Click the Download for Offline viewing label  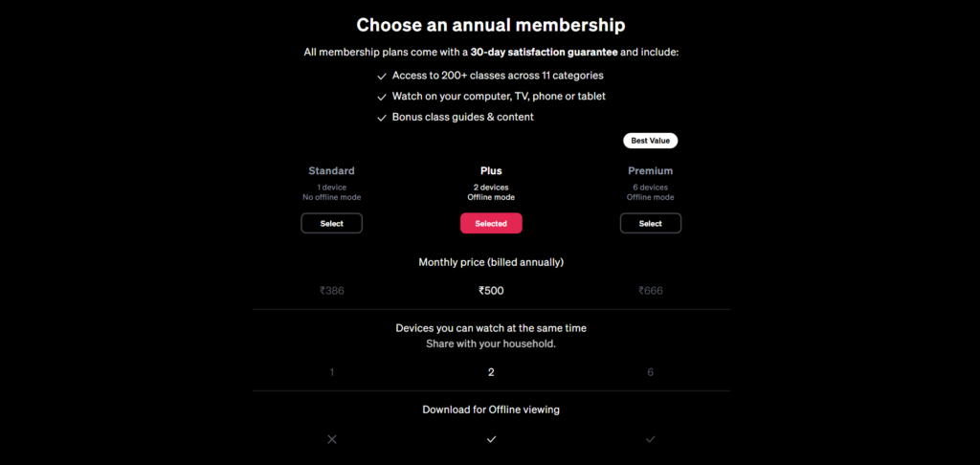pyautogui.click(x=491, y=410)
